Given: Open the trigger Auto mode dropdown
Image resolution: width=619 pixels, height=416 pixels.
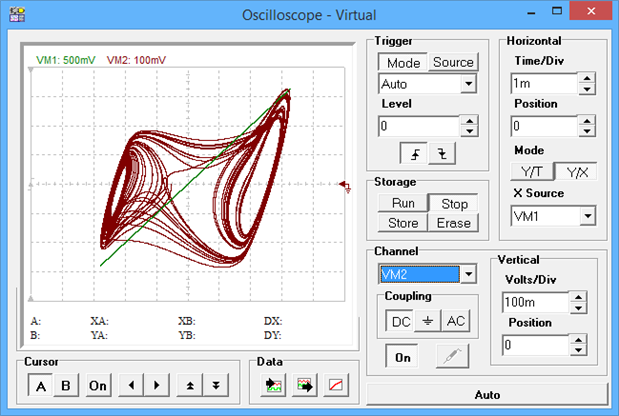Looking at the screenshot, I should (x=469, y=84).
